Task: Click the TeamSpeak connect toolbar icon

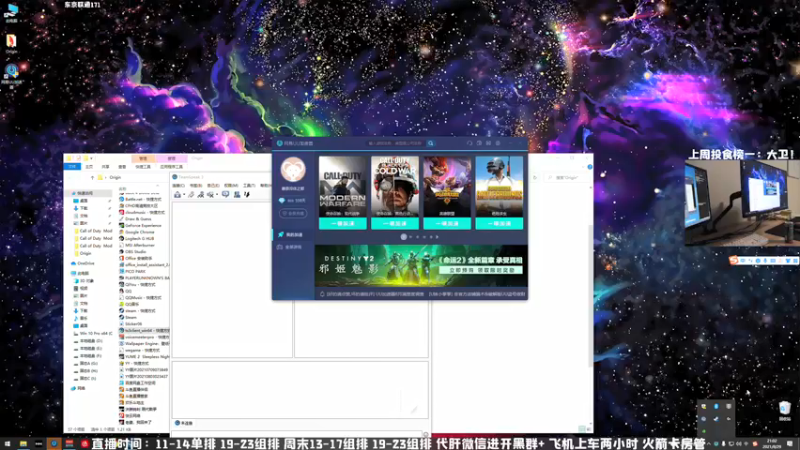Action: coord(177,194)
